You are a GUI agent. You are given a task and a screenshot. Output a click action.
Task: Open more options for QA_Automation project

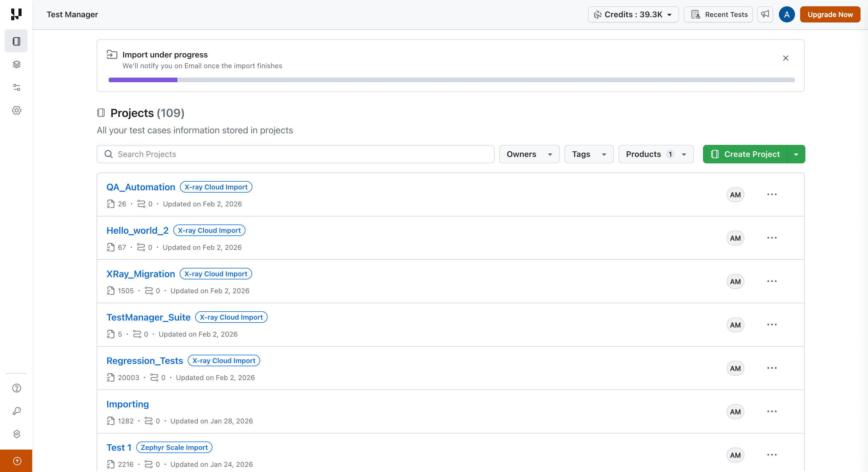[x=772, y=194]
